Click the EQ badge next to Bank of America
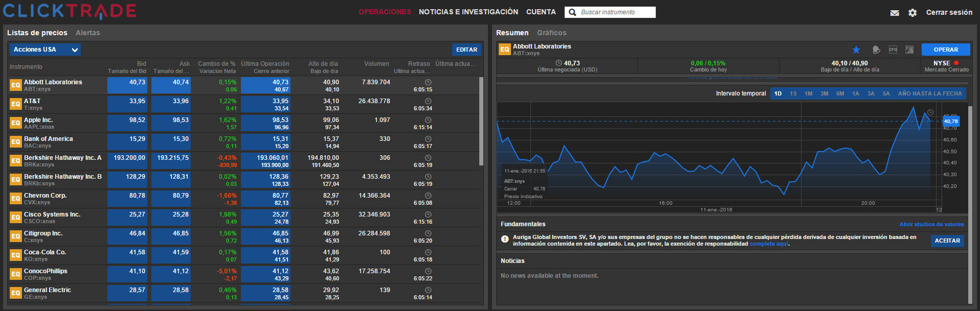 coord(16,142)
